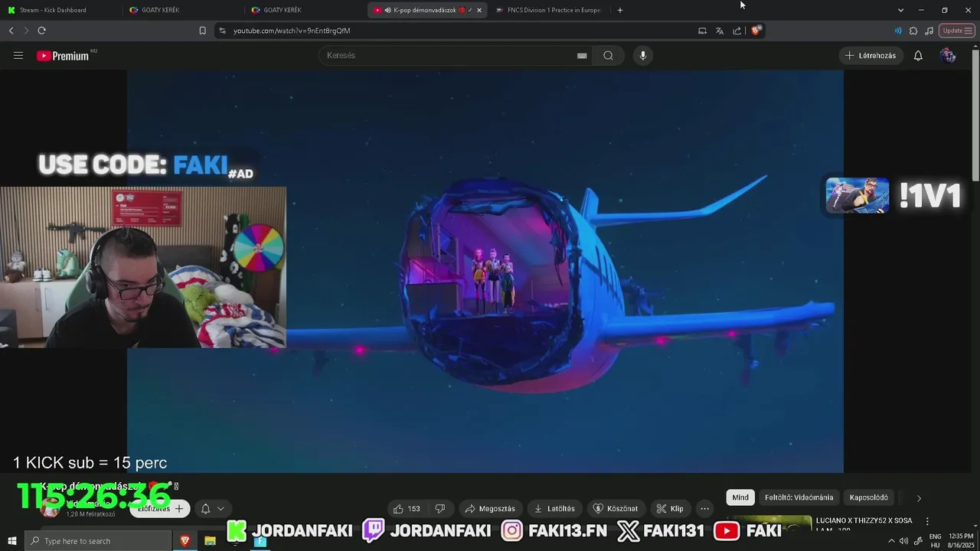Click the browser Update menu button
Viewport: 980px width, 551px height.
click(x=957, y=31)
